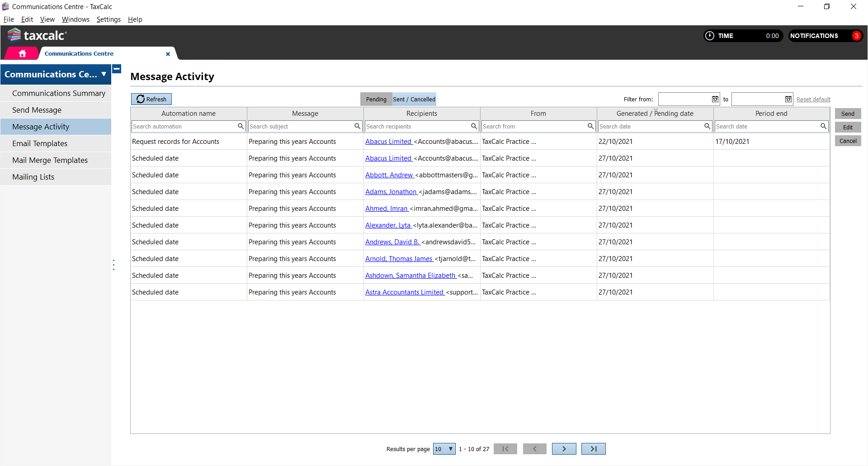This screenshot has height=466, width=868.
Task: Sort by Period end column header
Action: [x=771, y=114]
